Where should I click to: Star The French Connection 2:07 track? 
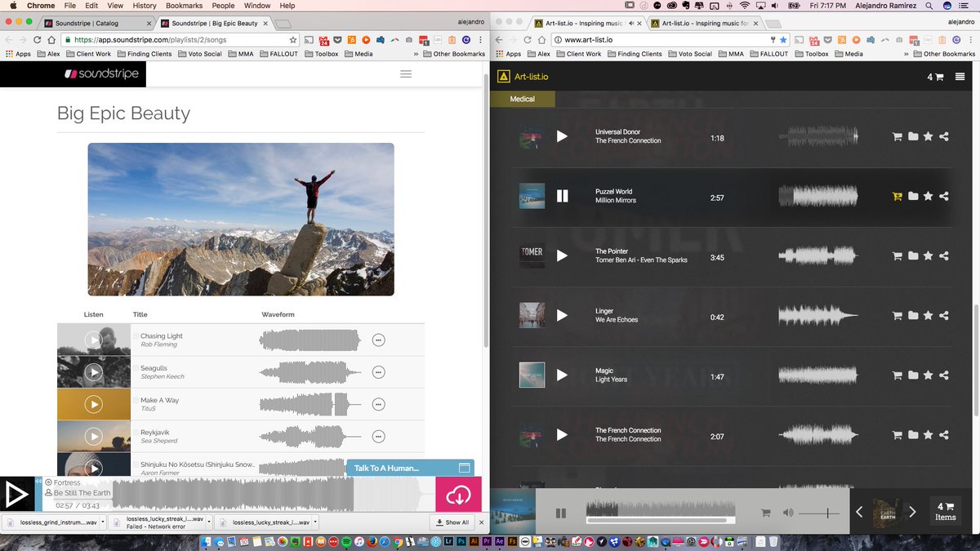[x=929, y=434]
